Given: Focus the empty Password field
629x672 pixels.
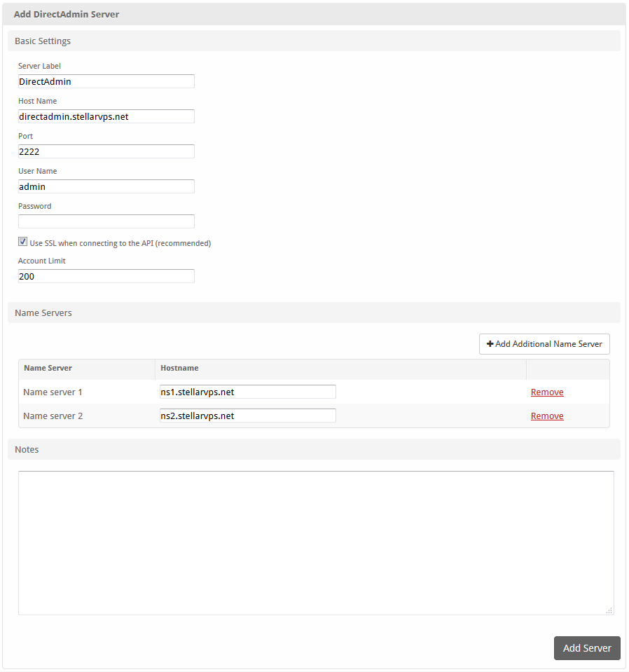Looking at the screenshot, I should [106, 221].
